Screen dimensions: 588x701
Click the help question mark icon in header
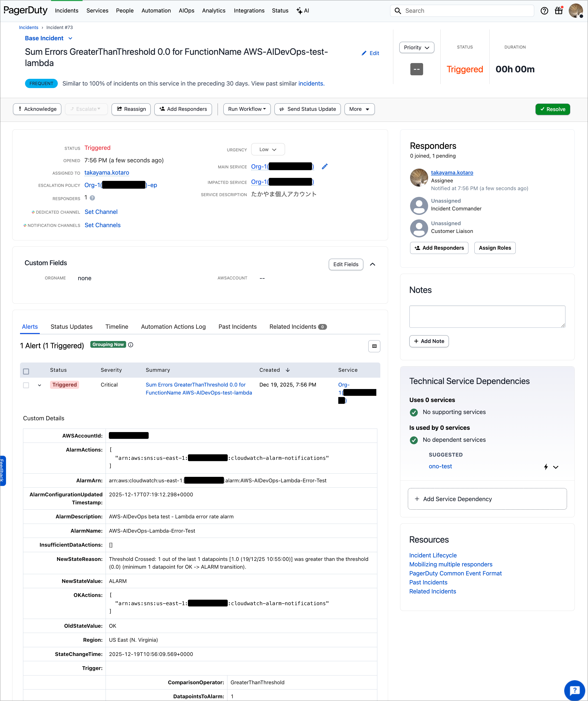point(544,11)
